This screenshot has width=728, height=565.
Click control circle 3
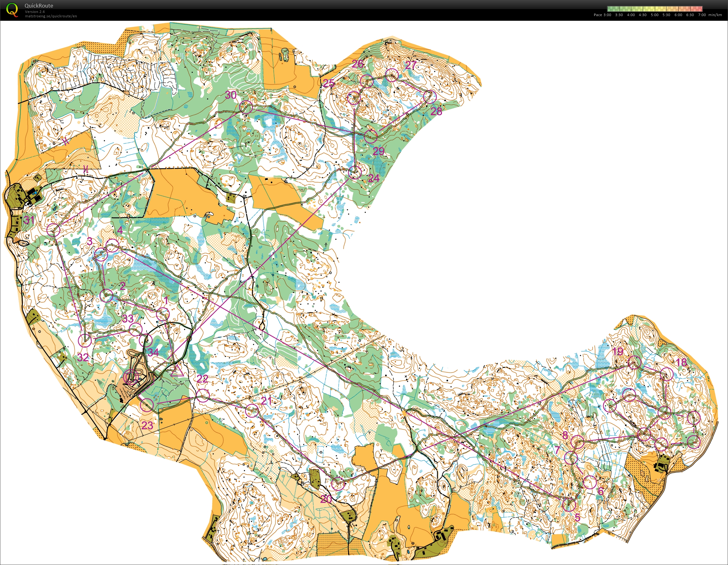pos(101,255)
